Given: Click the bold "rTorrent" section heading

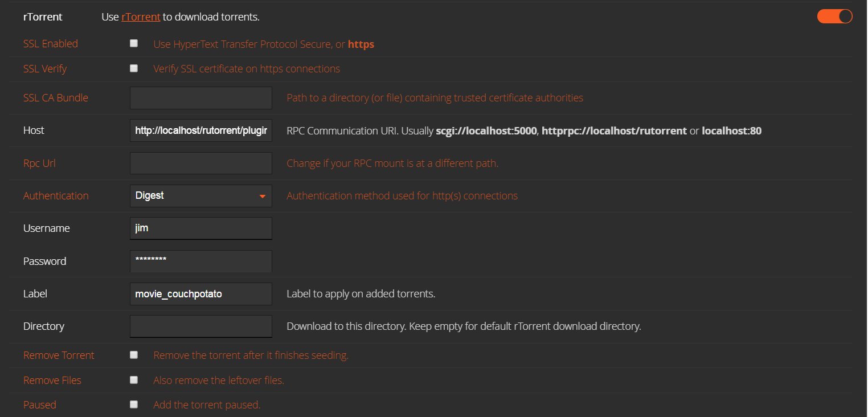Looking at the screenshot, I should pos(43,17).
